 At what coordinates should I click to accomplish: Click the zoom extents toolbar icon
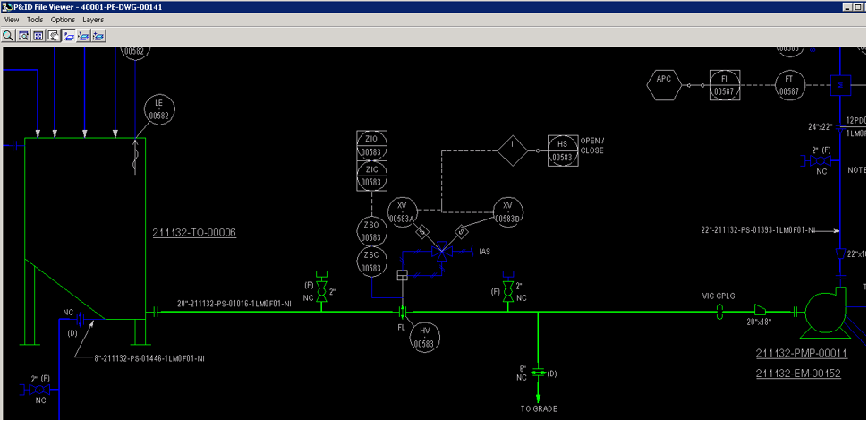click(38, 36)
